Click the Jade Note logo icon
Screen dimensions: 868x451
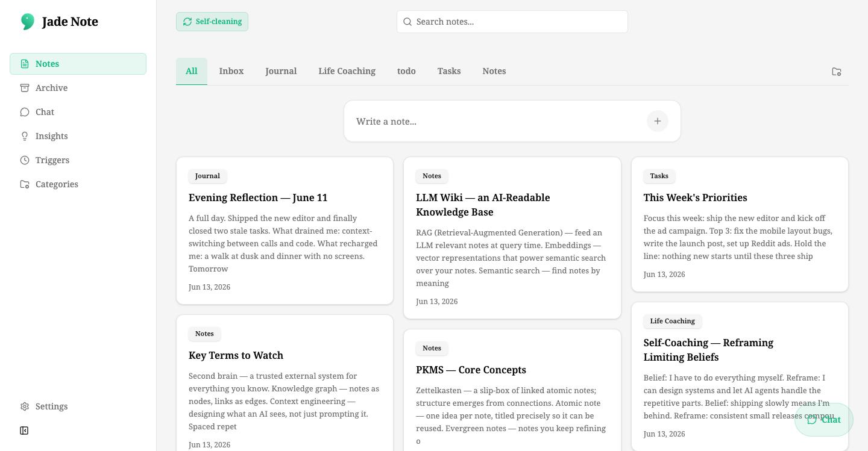point(27,22)
